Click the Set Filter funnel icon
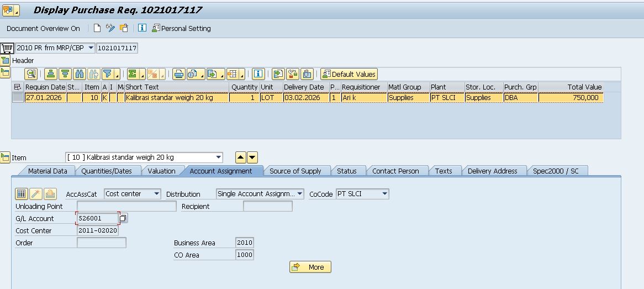Viewport: 644px width, 289px height. point(108,74)
